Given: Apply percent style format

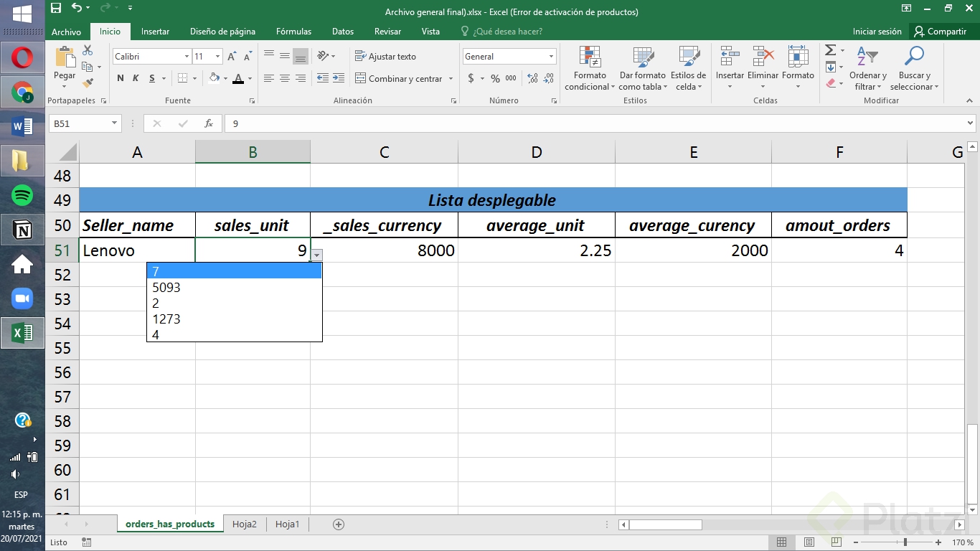Looking at the screenshot, I should point(495,79).
